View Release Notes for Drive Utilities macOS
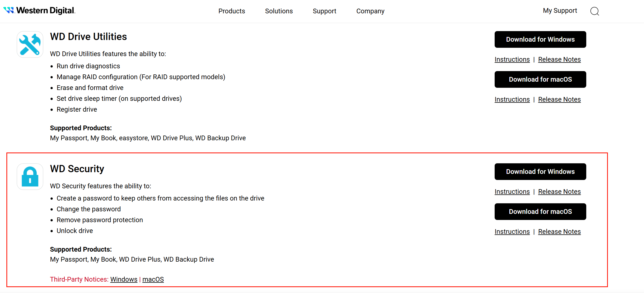The height and width of the screenshot is (293, 644). [x=559, y=99]
